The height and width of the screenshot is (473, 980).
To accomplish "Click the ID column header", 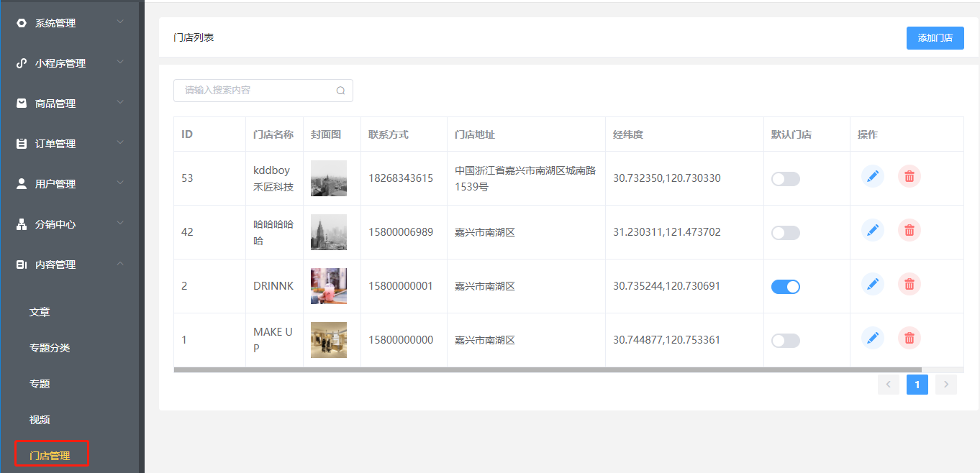I will click(x=187, y=134).
